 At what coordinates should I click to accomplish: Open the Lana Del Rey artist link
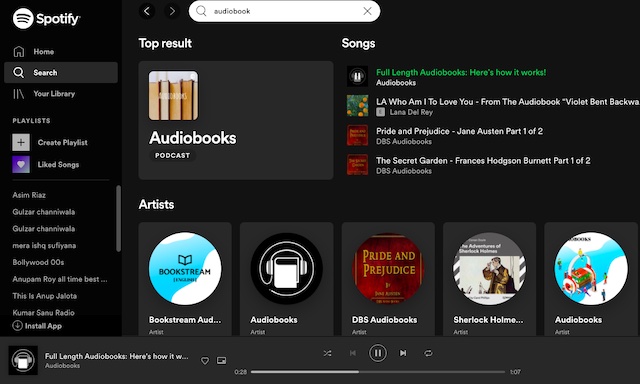(411, 112)
